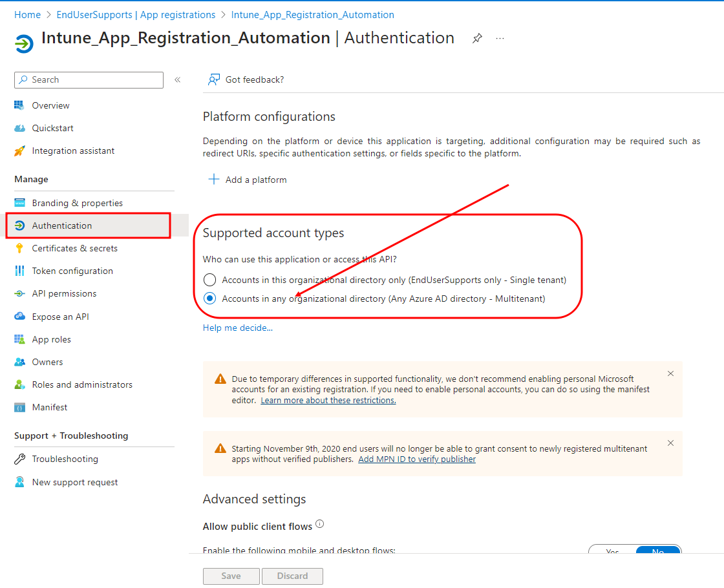Dismiss the November 9th multitenant consent warning
This screenshot has width=724, height=588.
[x=670, y=443]
